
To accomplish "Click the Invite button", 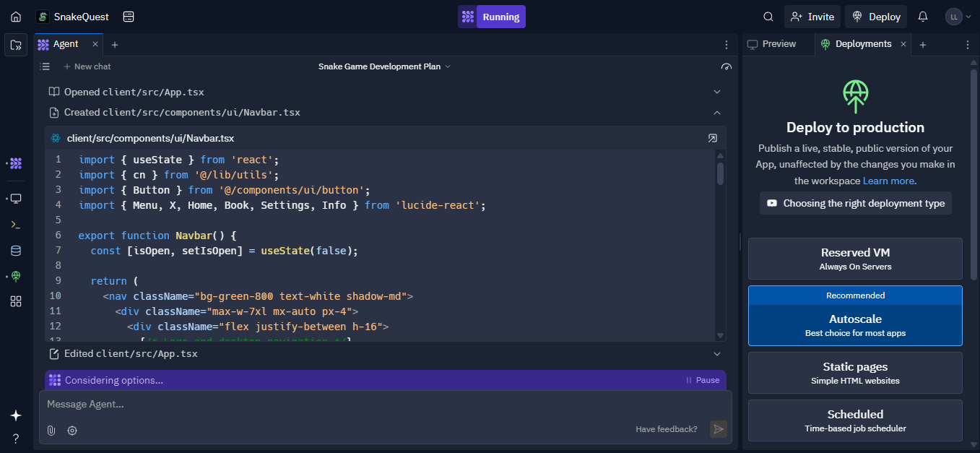I will click(813, 17).
